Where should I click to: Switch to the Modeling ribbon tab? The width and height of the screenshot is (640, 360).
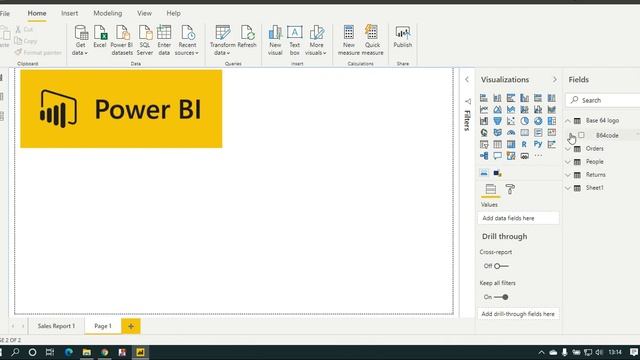[x=108, y=13]
